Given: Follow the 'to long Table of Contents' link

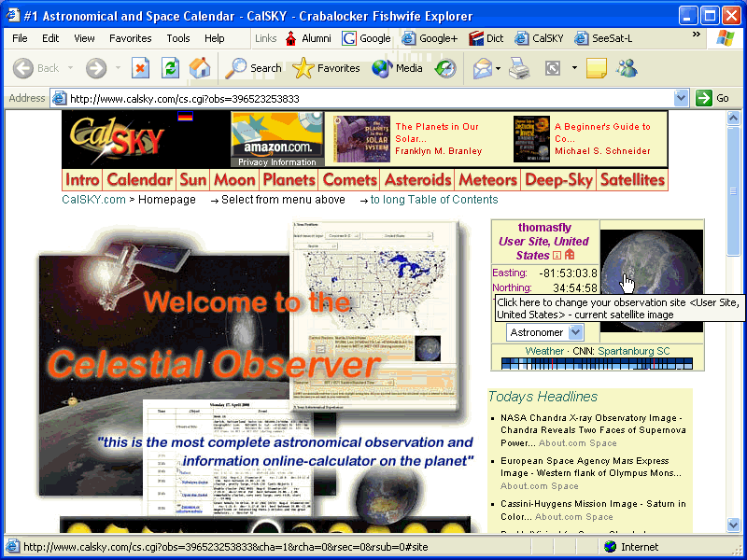Looking at the screenshot, I should click(x=434, y=200).
